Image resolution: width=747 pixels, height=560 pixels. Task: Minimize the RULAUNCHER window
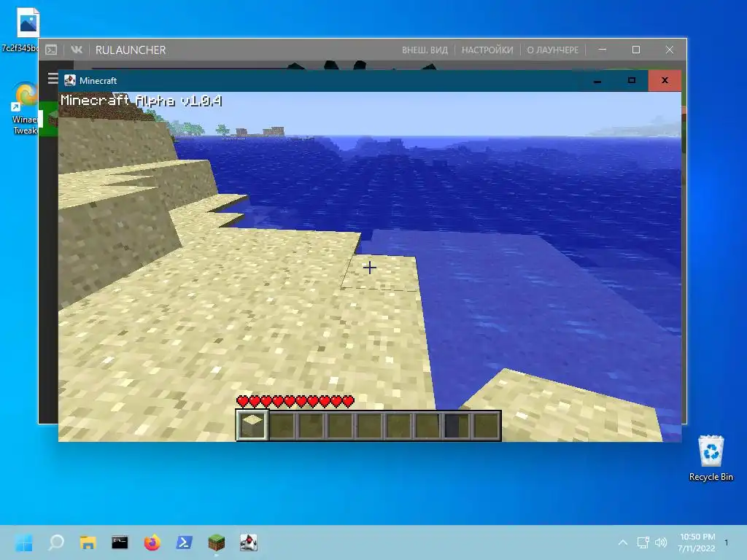coord(603,50)
